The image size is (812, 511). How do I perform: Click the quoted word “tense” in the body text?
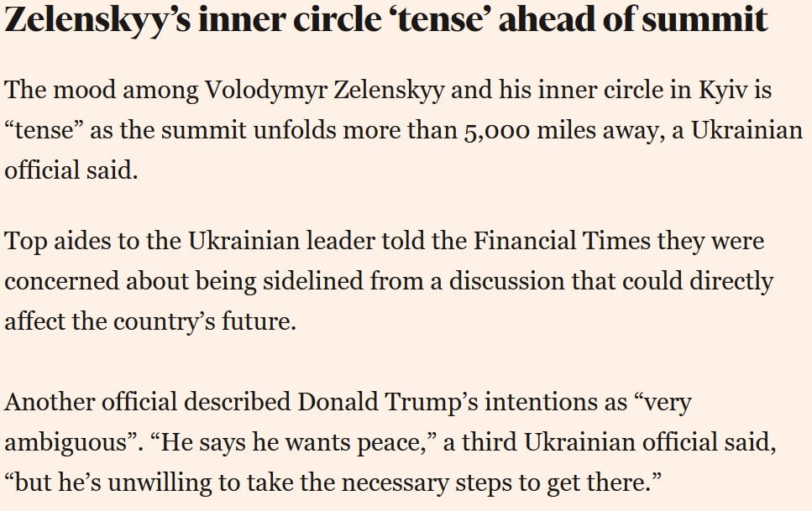click(x=44, y=130)
